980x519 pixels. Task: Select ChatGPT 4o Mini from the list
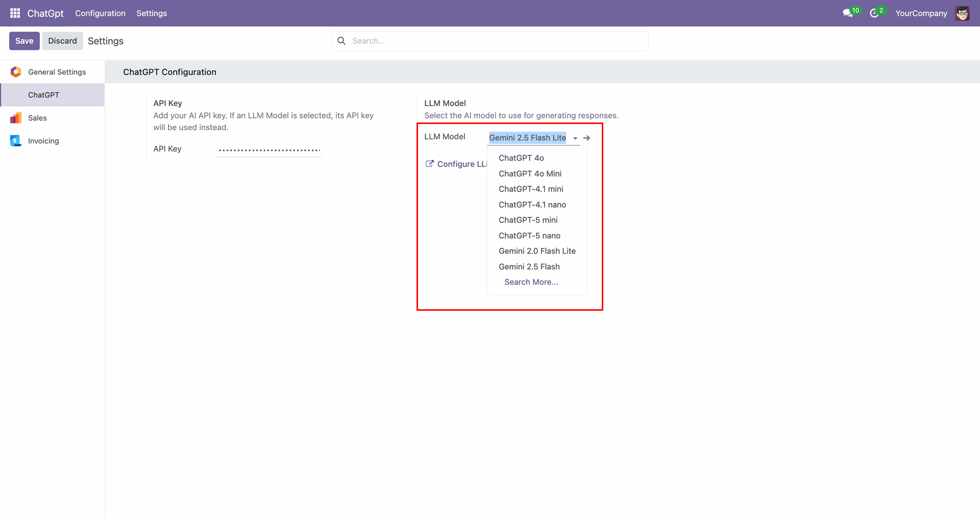pyautogui.click(x=530, y=174)
